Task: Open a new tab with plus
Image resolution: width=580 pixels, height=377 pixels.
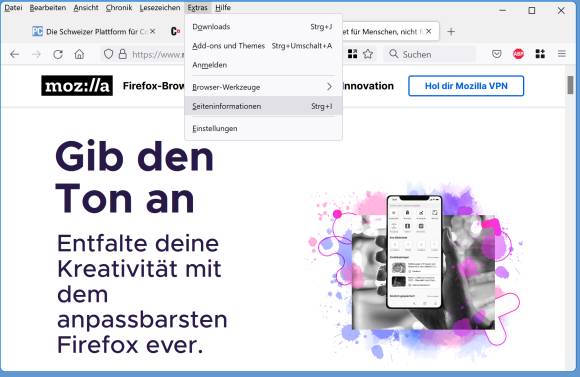Action: pos(451,32)
